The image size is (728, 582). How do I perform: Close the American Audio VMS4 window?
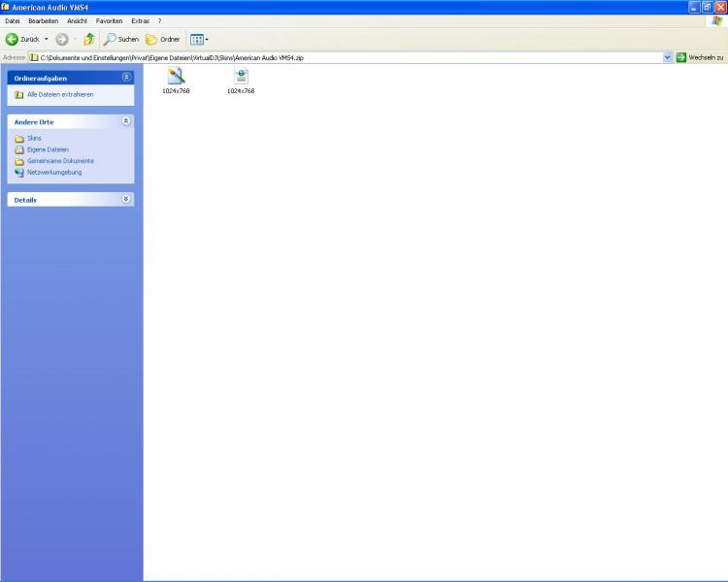tap(720, 7)
